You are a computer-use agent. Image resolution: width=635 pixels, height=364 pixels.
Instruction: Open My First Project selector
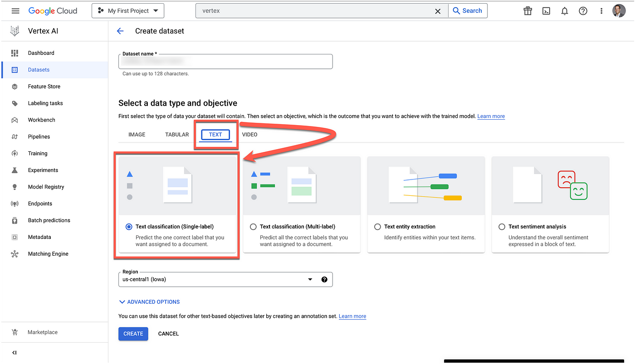pyautogui.click(x=128, y=11)
